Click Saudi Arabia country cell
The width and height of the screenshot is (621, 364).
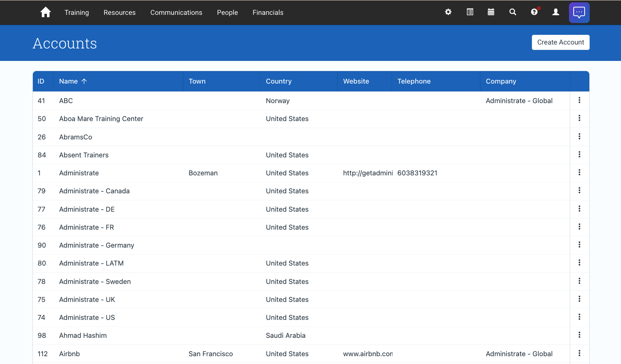pyautogui.click(x=286, y=335)
